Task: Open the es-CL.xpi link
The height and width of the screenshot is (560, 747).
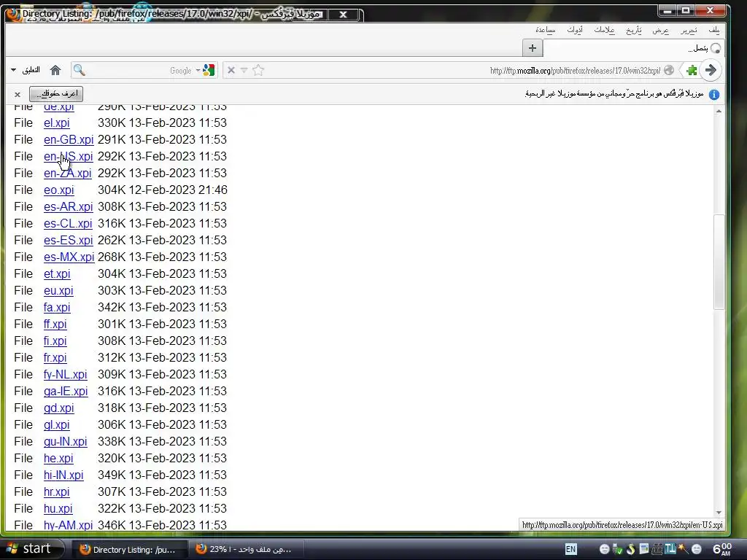Action: pyautogui.click(x=68, y=223)
